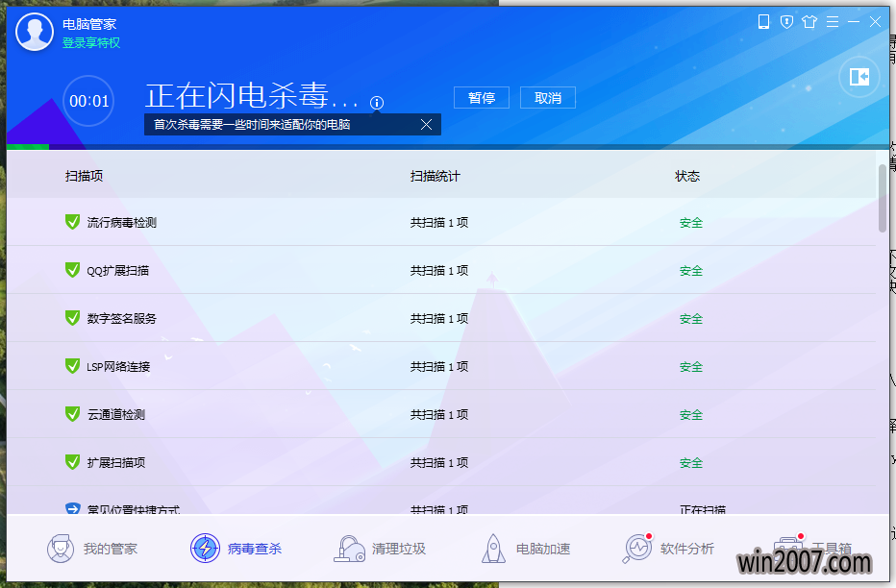Click the 扫描统计 column header
The width and height of the screenshot is (896, 588).
click(x=435, y=176)
